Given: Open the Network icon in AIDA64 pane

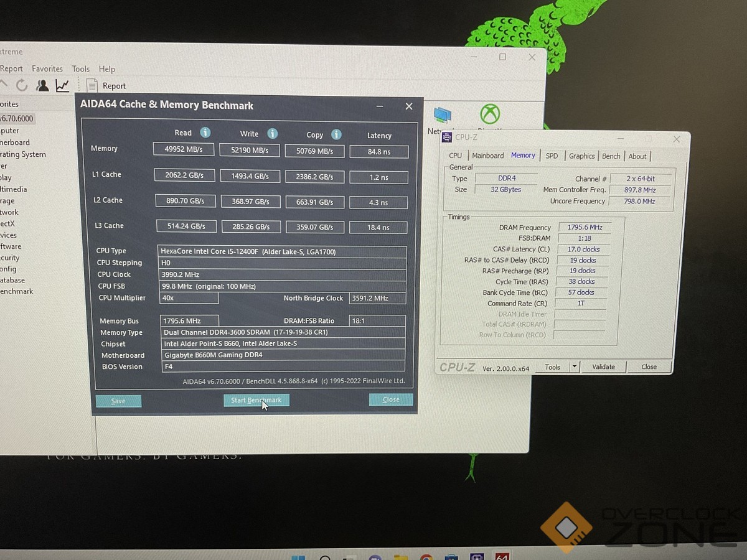Looking at the screenshot, I should pos(443,116).
